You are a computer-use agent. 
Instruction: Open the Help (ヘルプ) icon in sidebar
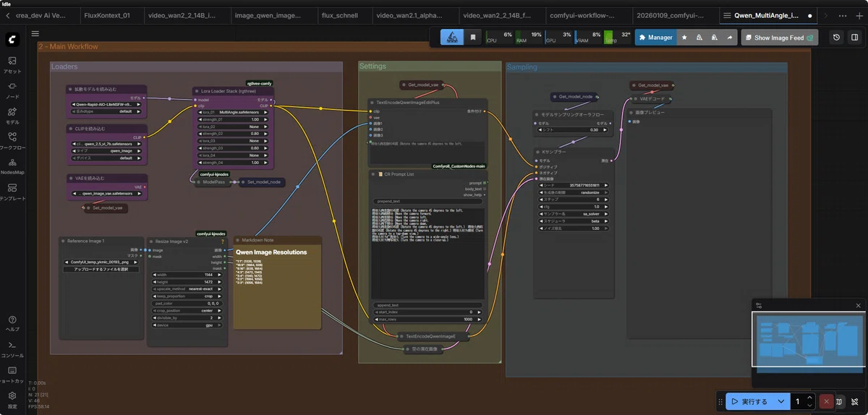coord(12,323)
